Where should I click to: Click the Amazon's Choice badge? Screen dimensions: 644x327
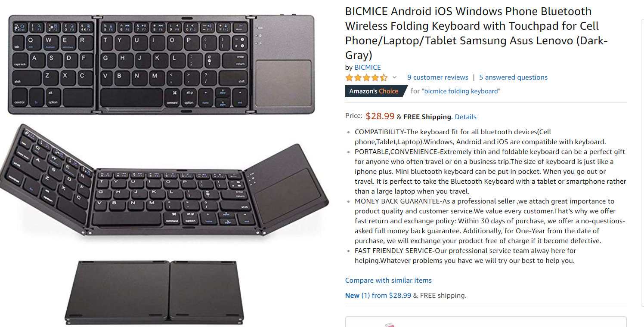pos(375,91)
